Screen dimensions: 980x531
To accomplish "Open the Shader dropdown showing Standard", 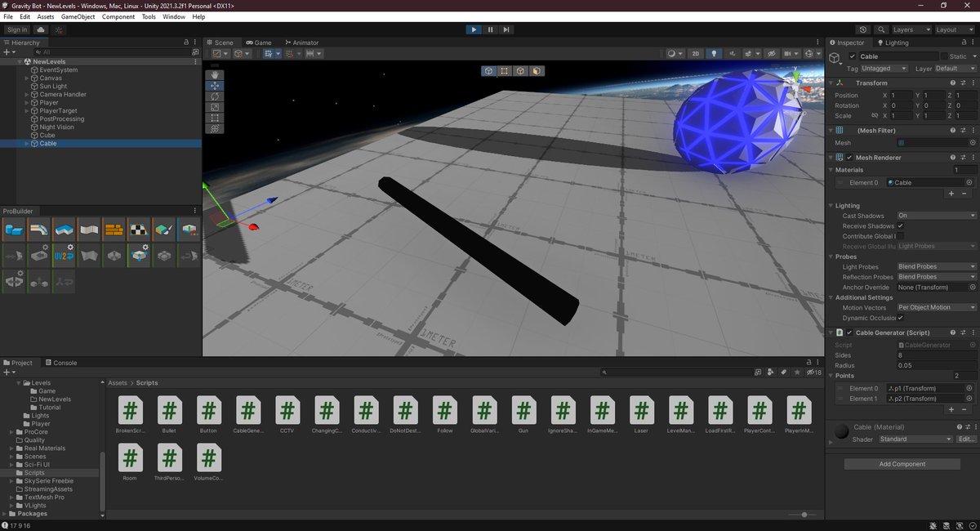I will tap(915, 439).
